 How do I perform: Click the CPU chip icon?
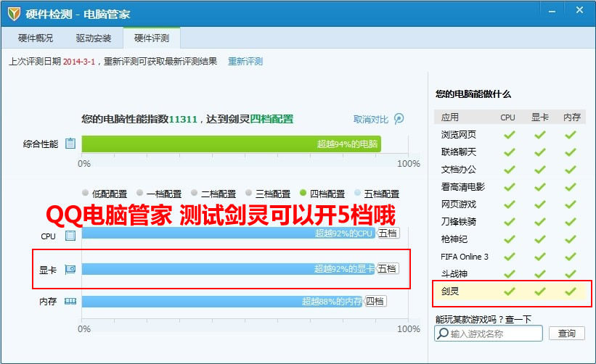(70, 236)
